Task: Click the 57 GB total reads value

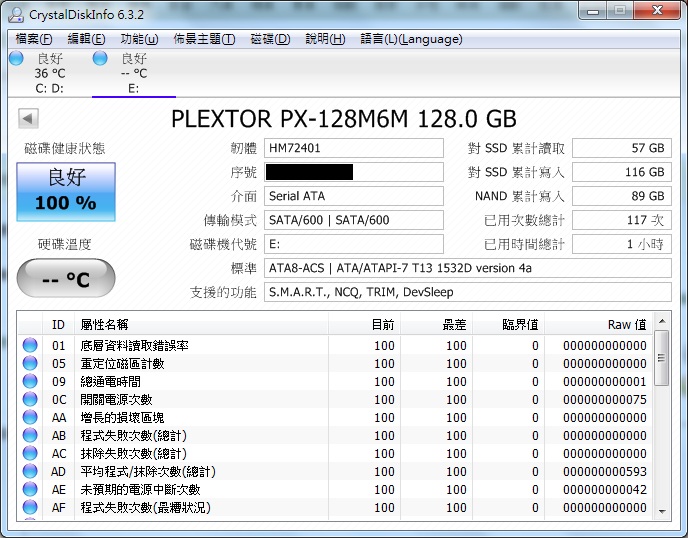Action: point(622,148)
